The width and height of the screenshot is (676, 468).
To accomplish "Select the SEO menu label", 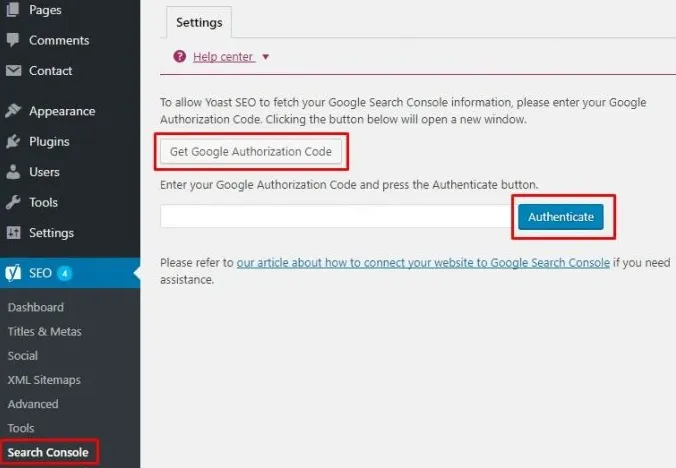I will point(41,273).
